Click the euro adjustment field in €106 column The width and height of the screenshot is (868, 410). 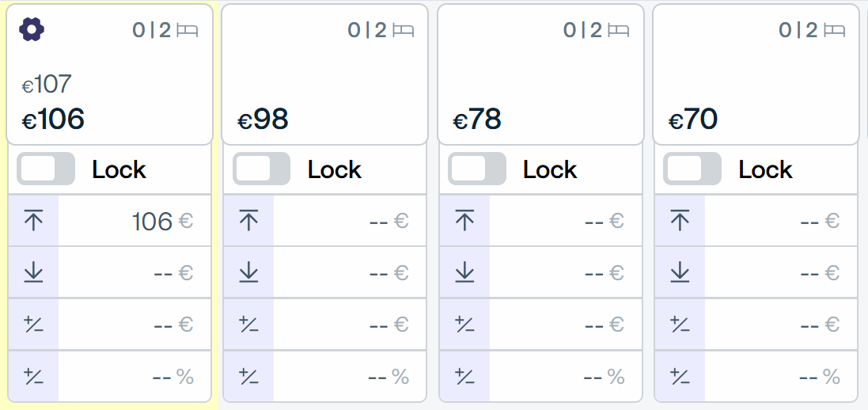(134, 325)
